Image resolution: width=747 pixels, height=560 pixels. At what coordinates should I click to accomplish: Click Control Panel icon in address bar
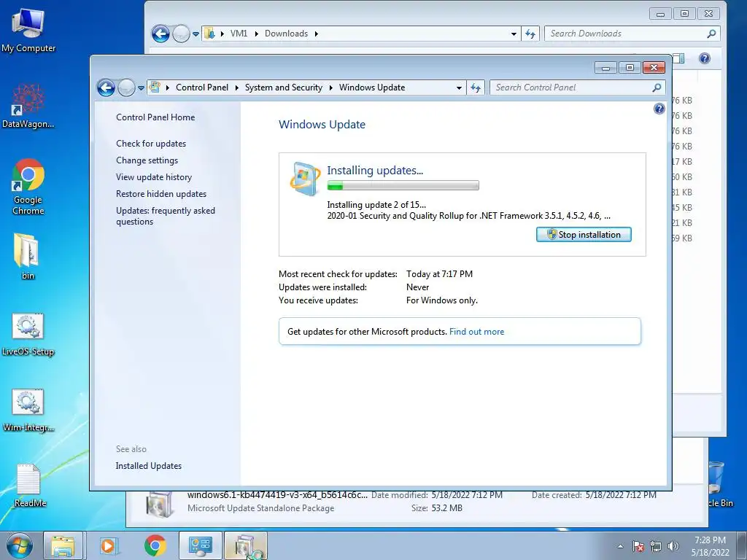[x=155, y=87]
